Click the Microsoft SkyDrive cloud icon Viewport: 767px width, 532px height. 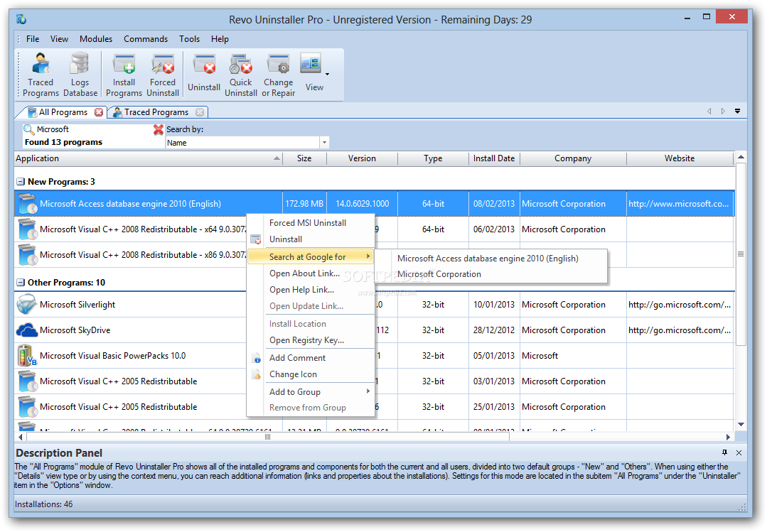tap(26, 330)
